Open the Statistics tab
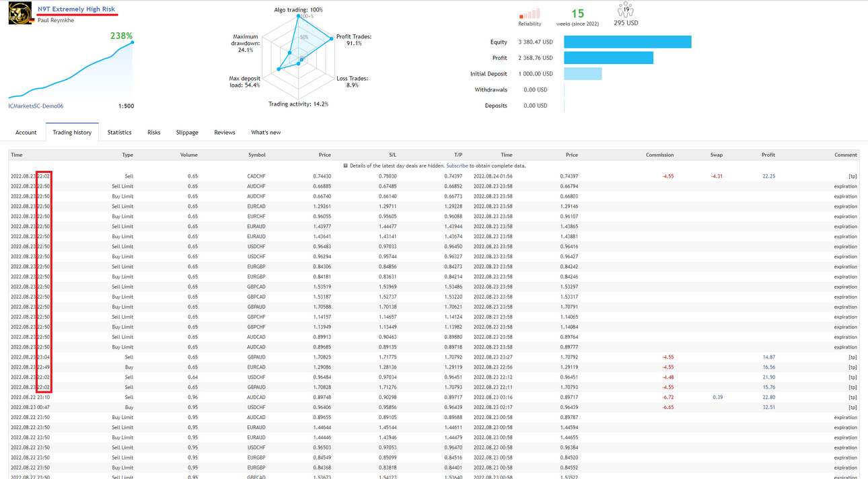868x479 pixels. pos(119,133)
